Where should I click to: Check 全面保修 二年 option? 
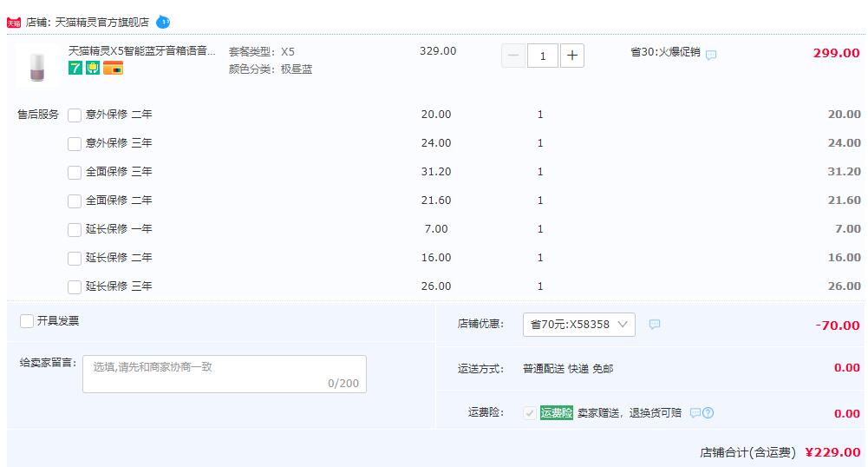pyautogui.click(x=75, y=201)
